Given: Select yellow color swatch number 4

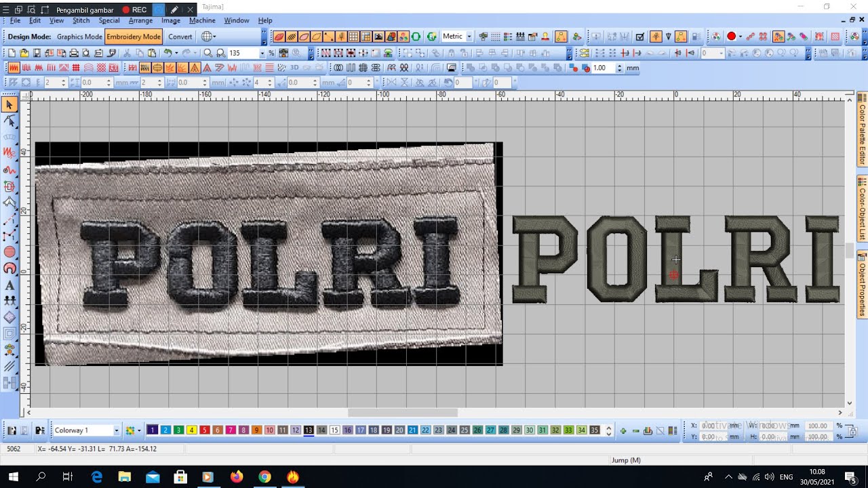Looking at the screenshot, I should tap(192, 430).
